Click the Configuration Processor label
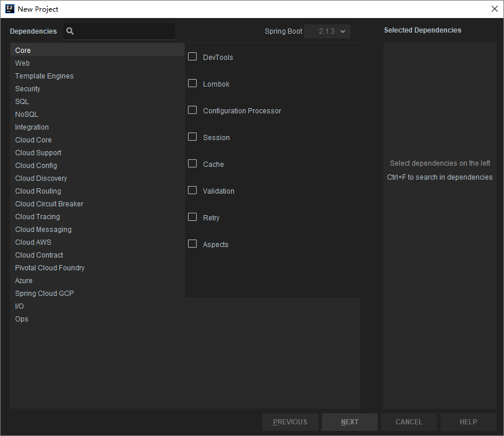Image resolution: width=504 pixels, height=436 pixels. [242, 111]
